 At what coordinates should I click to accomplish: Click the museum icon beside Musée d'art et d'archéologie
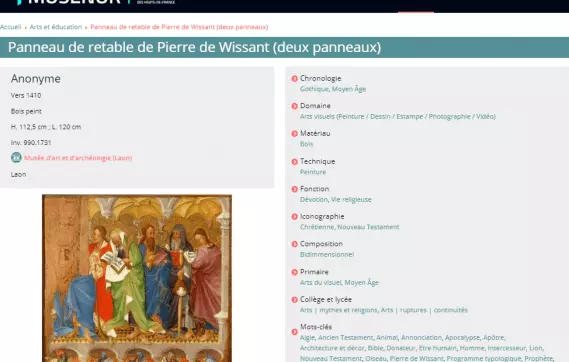tap(16, 157)
